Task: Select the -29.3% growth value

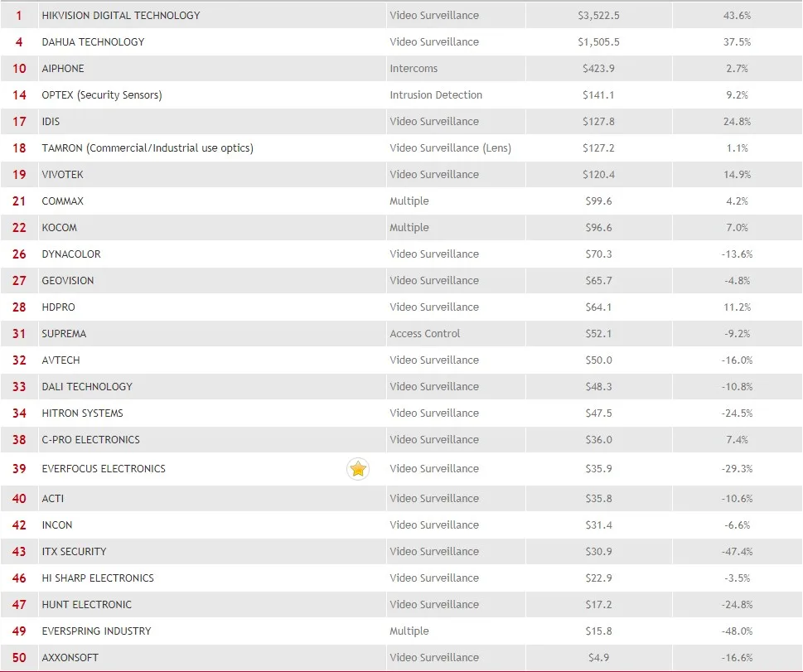Action: (x=737, y=469)
